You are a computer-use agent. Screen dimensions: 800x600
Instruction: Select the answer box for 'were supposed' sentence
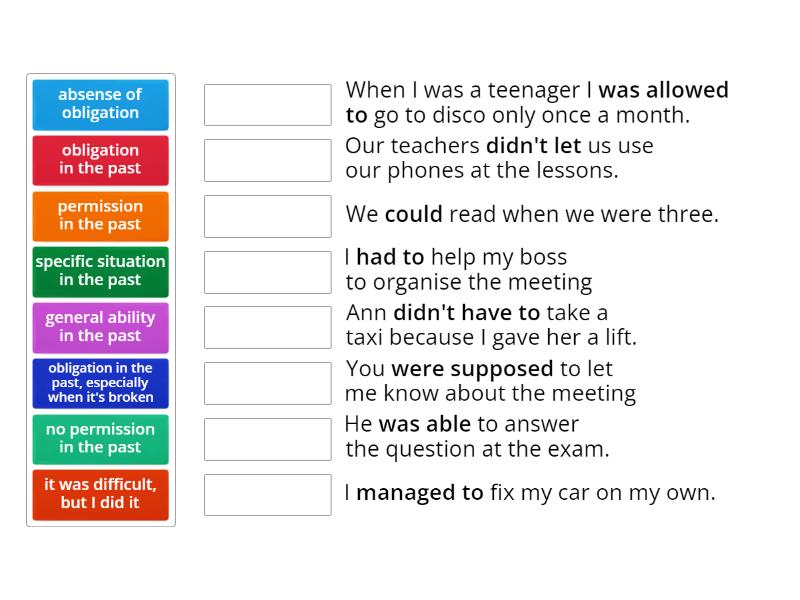[x=267, y=383]
